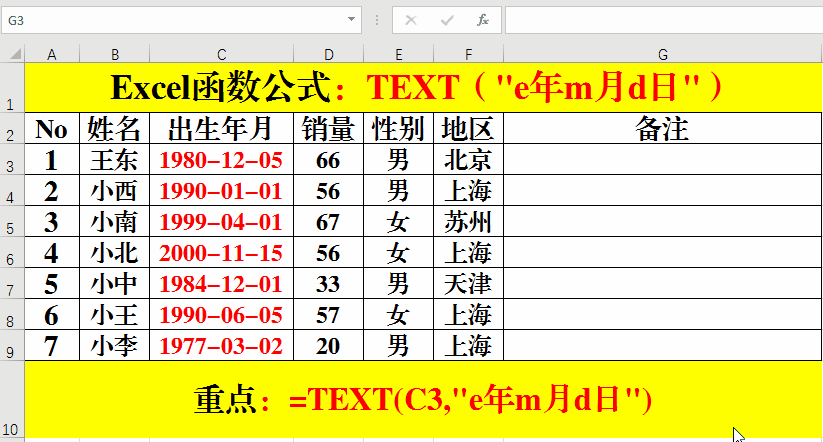823x442 pixels.
Task: Select the date cell '1999-04-01'
Action: (x=221, y=221)
